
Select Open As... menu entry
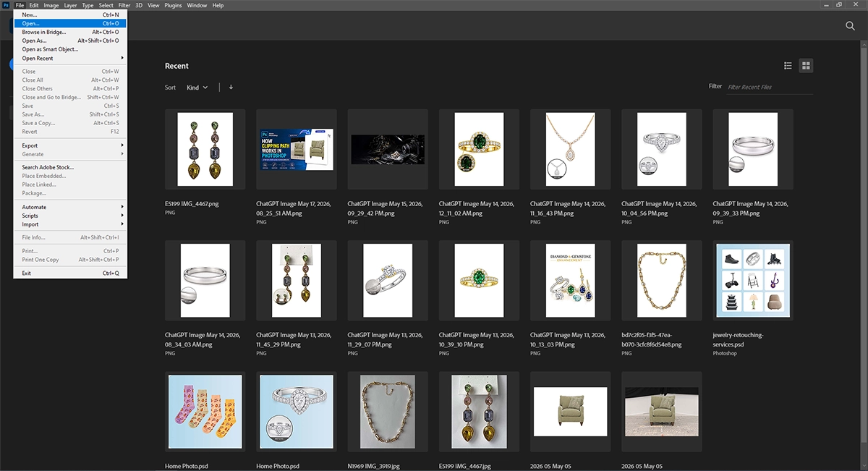tap(70, 41)
